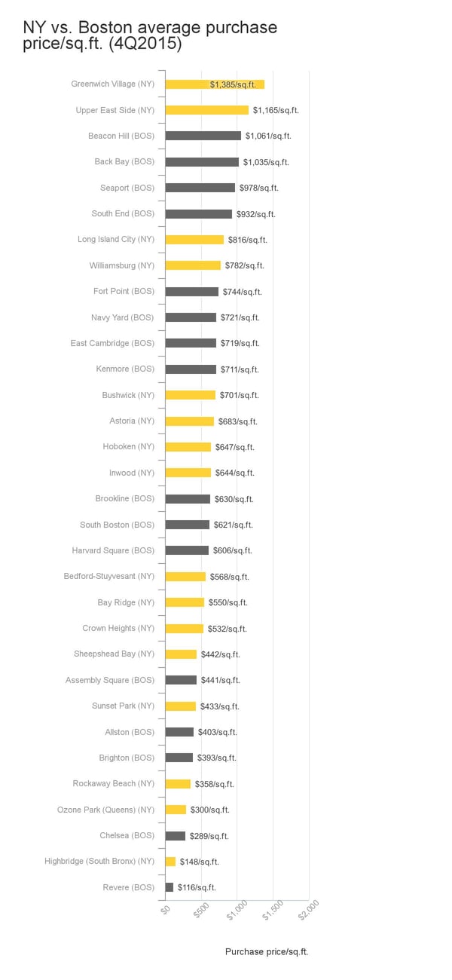Click the Sheepshead Bay (NY) bar
The image size is (452, 980).
181,654
